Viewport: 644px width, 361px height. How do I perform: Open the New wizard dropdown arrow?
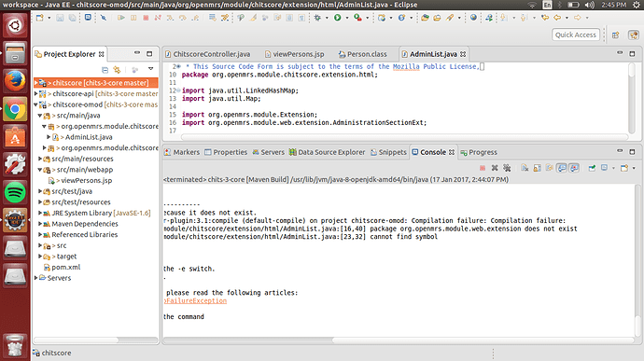click(x=49, y=18)
